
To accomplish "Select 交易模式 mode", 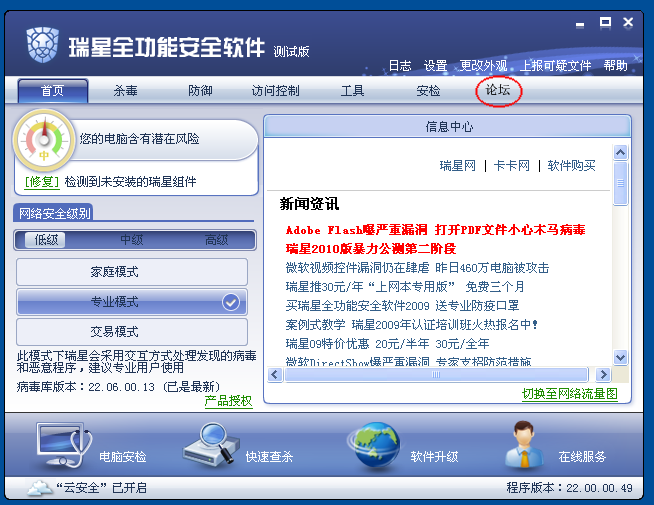I will coord(132,332).
